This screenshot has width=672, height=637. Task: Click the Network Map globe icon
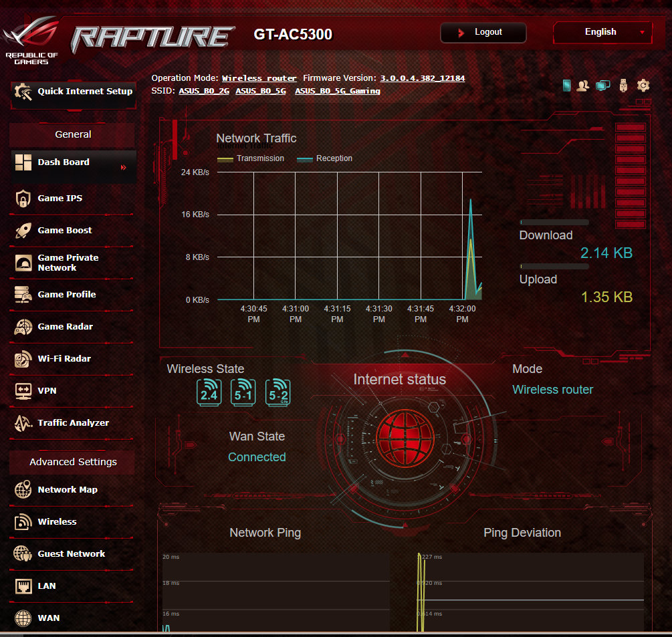[23, 490]
